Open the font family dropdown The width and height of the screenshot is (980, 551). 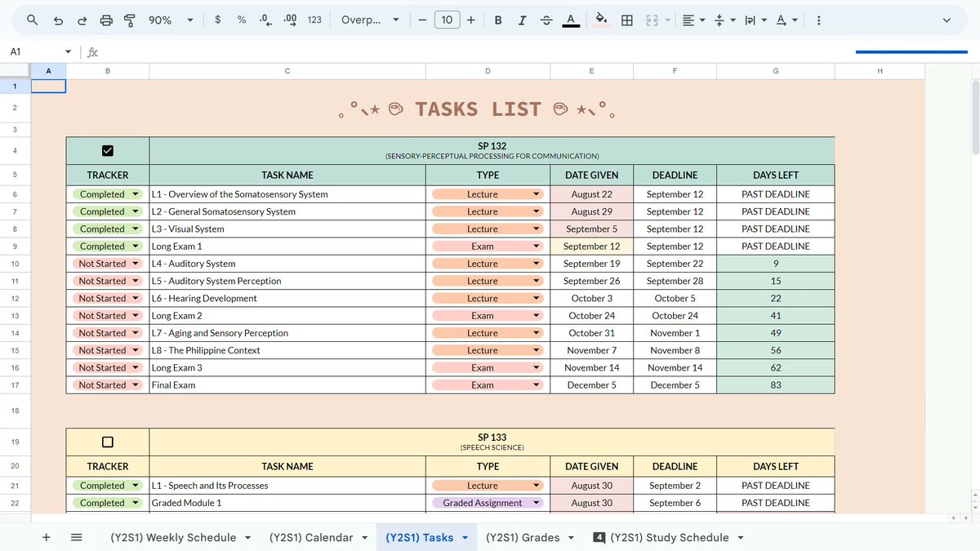(370, 20)
